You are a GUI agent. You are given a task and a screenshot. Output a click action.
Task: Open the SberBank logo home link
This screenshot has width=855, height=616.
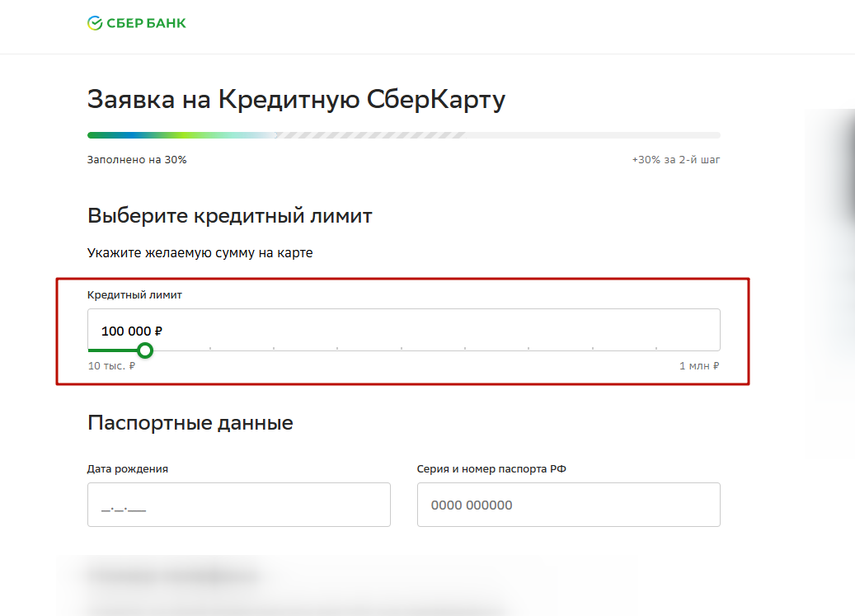(136, 23)
